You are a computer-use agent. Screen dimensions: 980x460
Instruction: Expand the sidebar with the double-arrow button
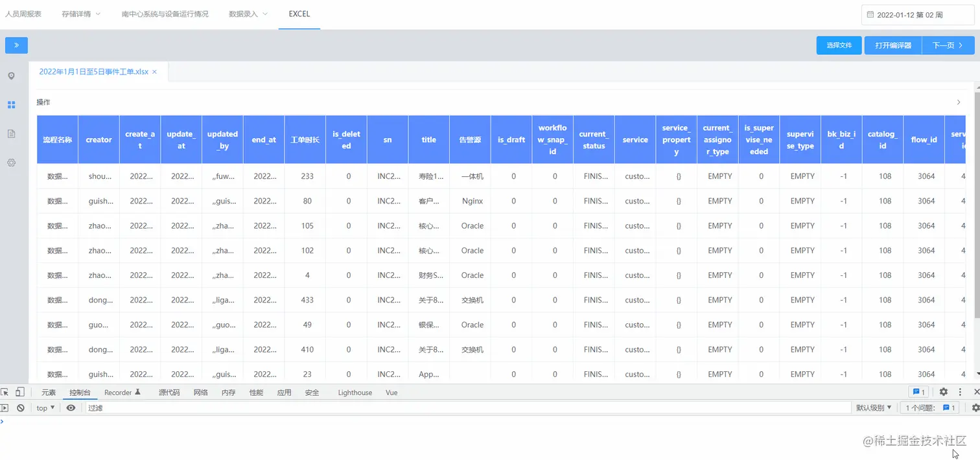(16, 45)
